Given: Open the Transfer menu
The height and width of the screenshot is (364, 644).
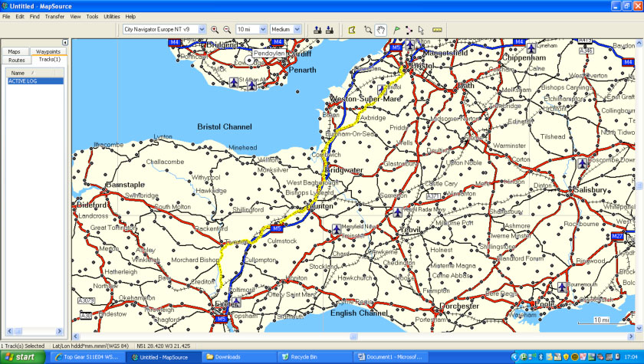Looking at the screenshot, I should coord(54,17).
